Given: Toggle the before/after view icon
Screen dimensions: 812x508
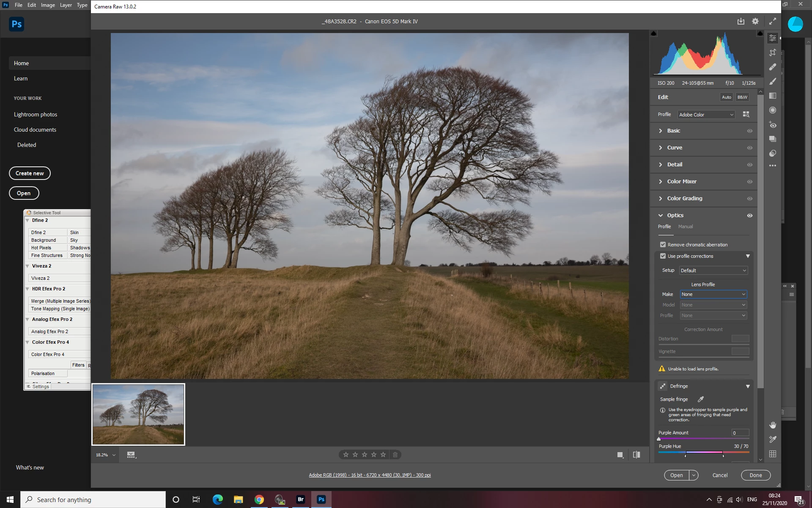Looking at the screenshot, I should (x=636, y=455).
